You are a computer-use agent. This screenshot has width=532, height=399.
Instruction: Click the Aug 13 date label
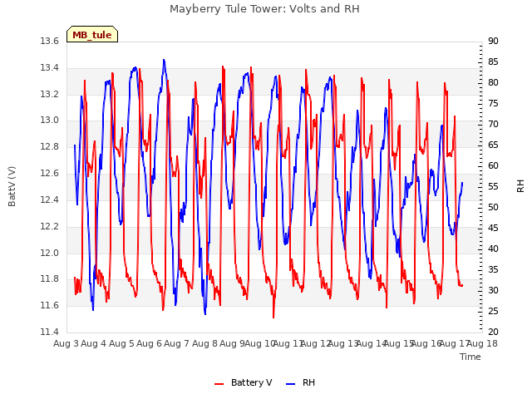343,343
